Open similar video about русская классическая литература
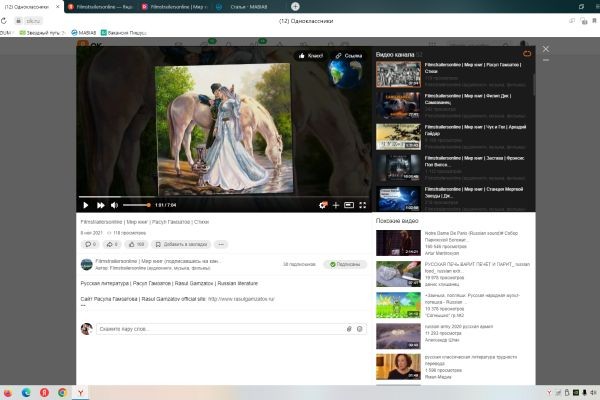The width and height of the screenshot is (600, 400). pos(453,367)
